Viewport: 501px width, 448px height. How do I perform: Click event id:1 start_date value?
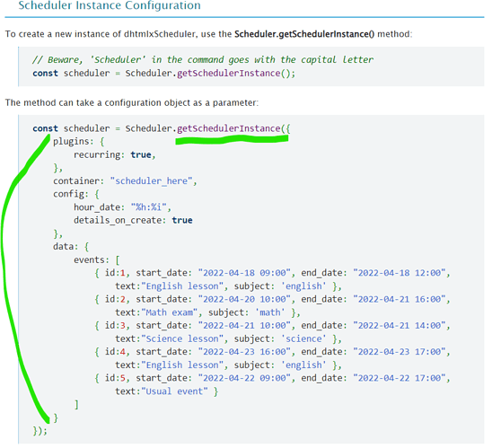coord(244,273)
